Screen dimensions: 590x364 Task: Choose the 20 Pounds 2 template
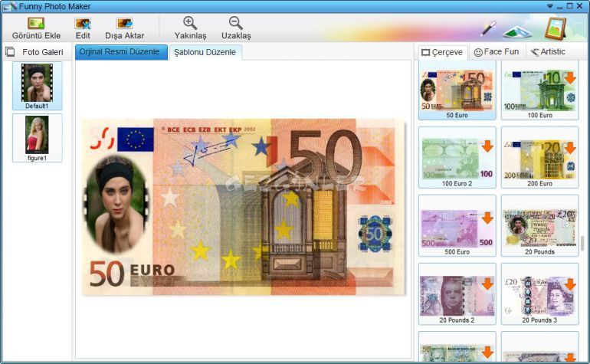pos(457,294)
